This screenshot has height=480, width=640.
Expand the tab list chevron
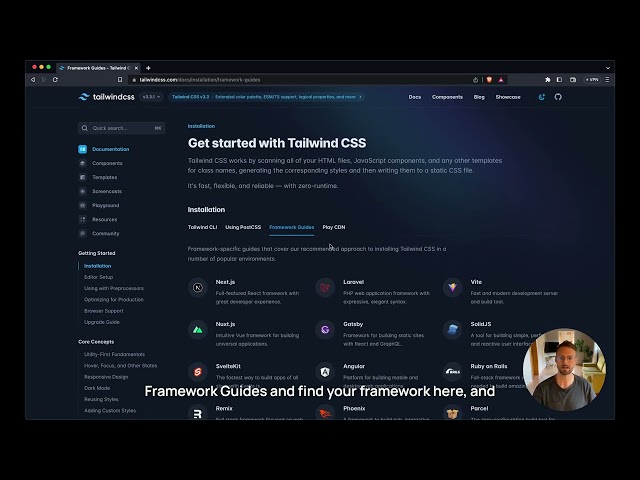(x=608, y=68)
